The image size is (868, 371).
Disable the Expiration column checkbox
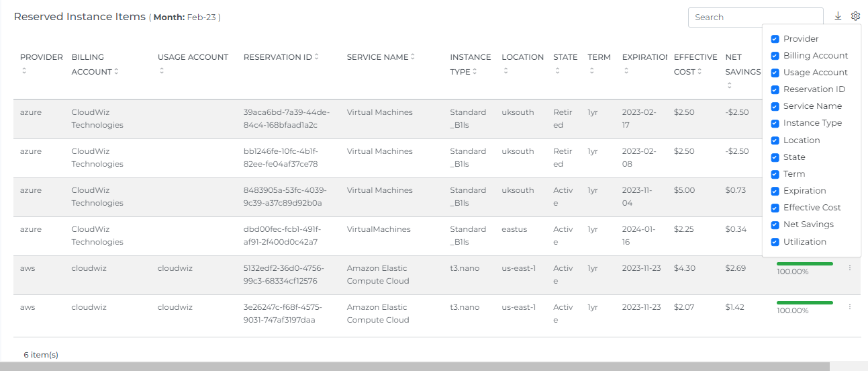coord(775,191)
